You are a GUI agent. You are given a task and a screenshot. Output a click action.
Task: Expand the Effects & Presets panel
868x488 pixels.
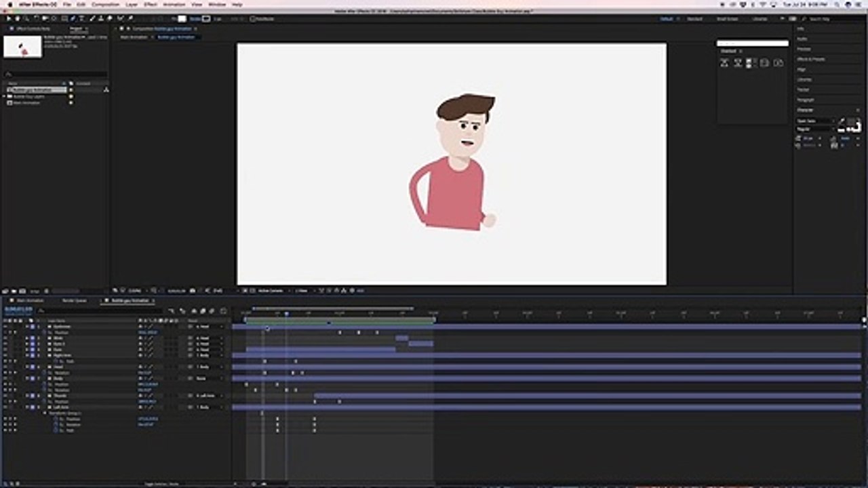click(811, 59)
